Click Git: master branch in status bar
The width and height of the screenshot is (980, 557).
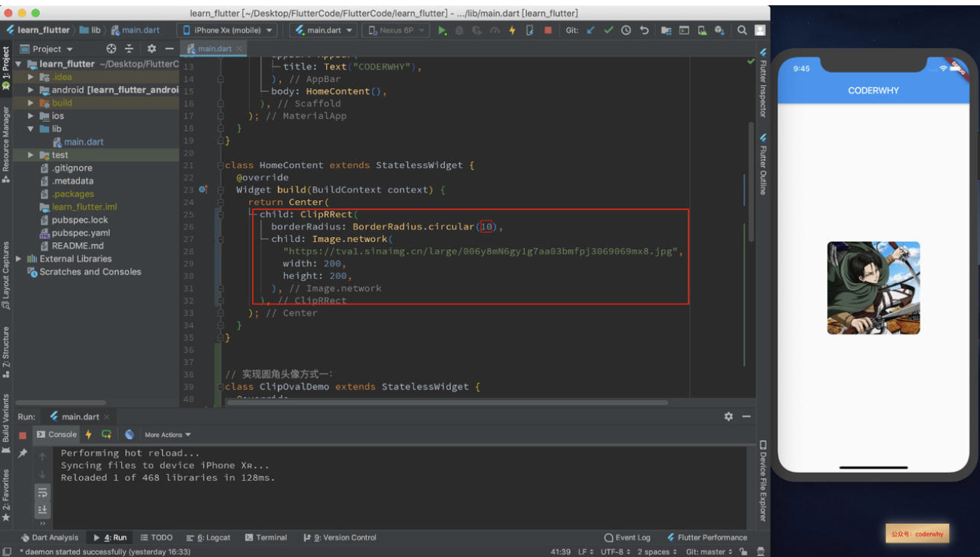709,552
